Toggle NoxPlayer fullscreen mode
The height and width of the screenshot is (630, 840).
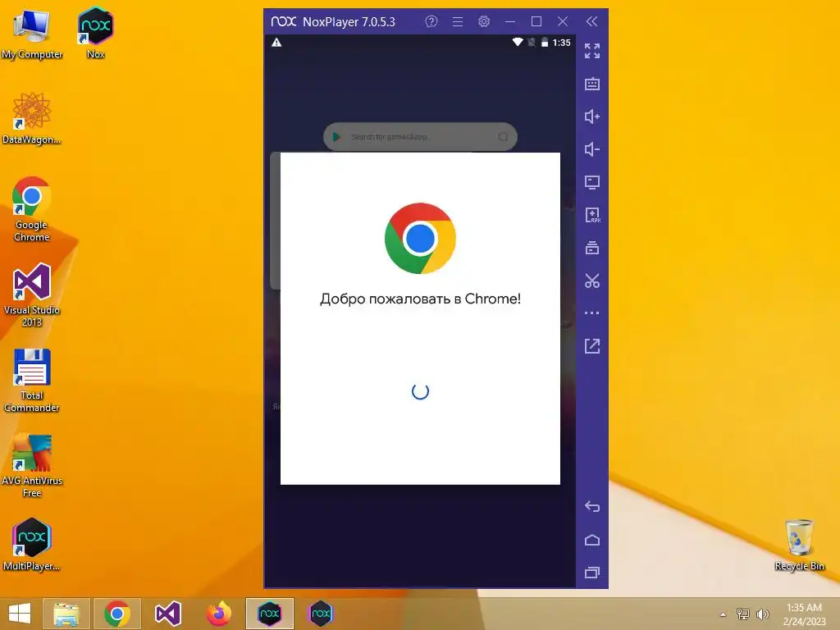[x=592, y=51]
